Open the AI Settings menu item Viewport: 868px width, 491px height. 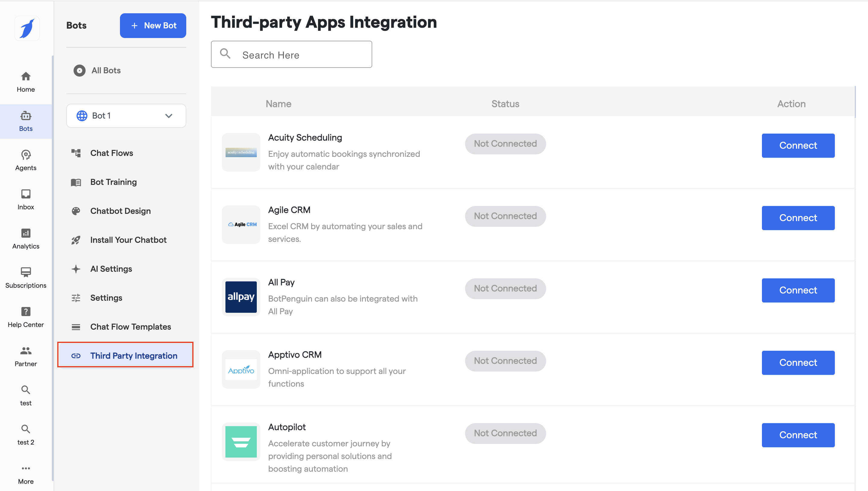pos(111,269)
